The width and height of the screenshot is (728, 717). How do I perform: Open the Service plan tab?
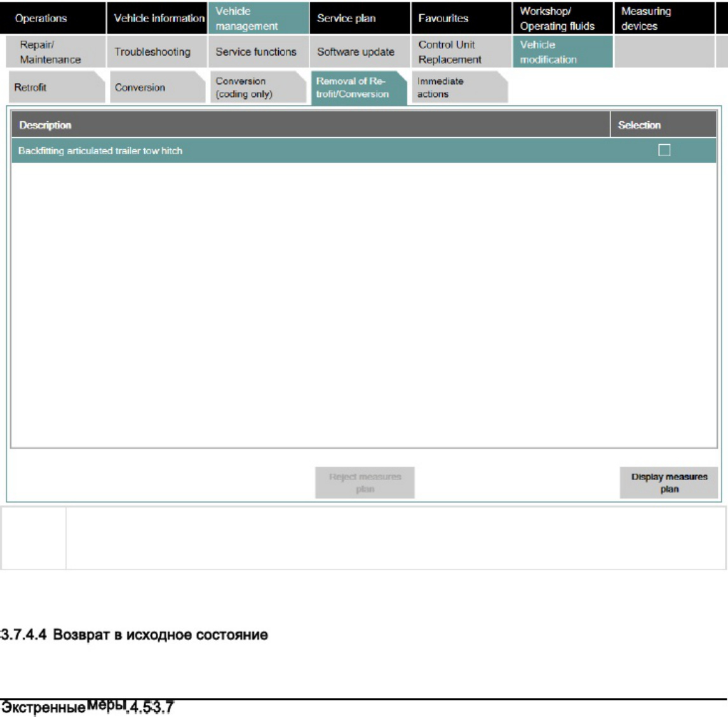click(x=360, y=18)
